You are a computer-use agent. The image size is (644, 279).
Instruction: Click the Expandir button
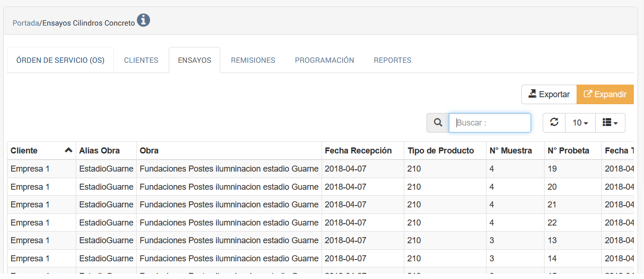click(605, 94)
